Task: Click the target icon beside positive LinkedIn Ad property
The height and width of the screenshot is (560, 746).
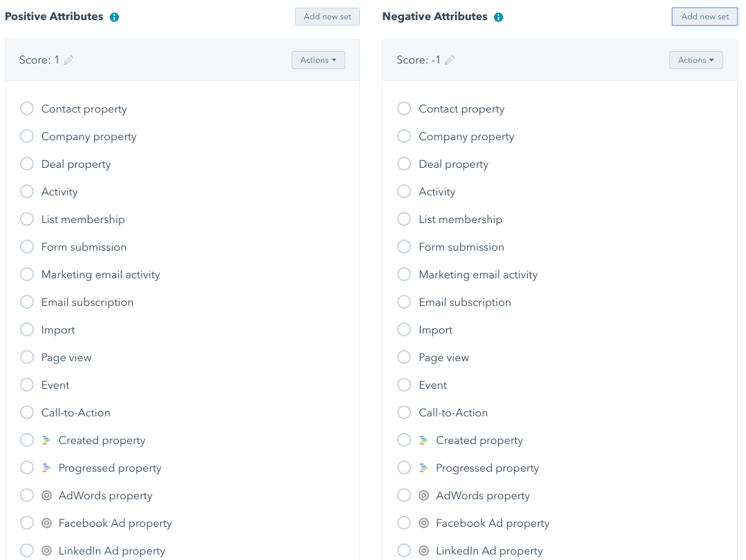Action: [46, 551]
